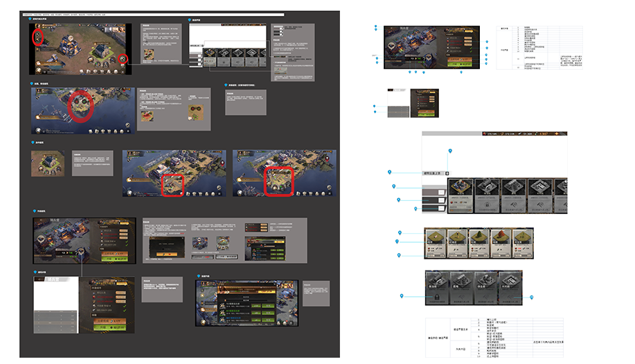Screen dimensions: 635x364
Task: Click the top-row right green button in speed-up dialog
Action: click(x=268, y=306)
